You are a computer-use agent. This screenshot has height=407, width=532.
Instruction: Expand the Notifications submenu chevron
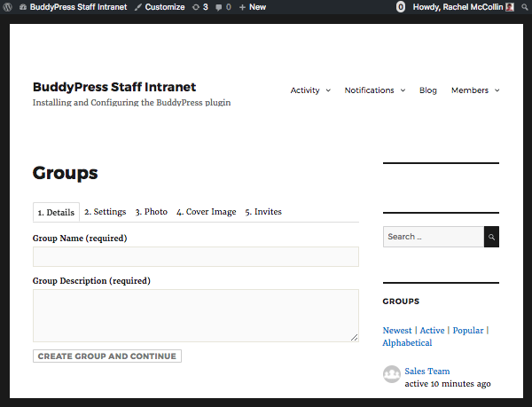click(403, 90)
